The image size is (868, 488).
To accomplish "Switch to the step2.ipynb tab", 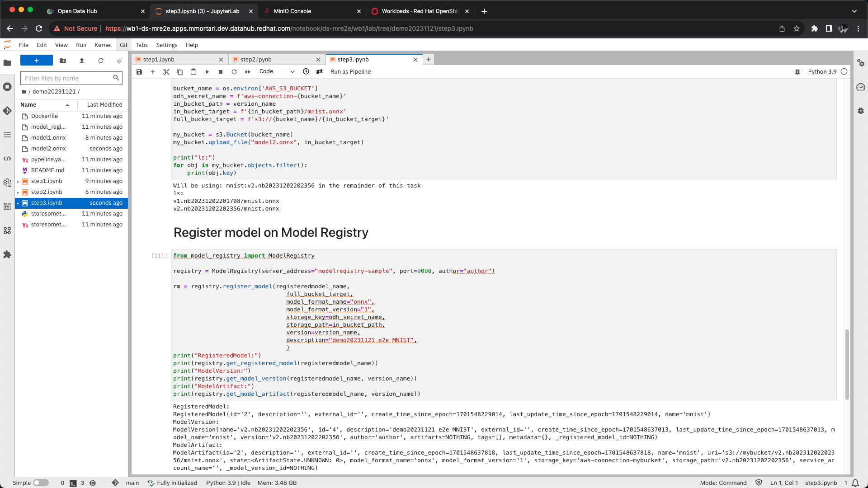I will click(256, 59).
